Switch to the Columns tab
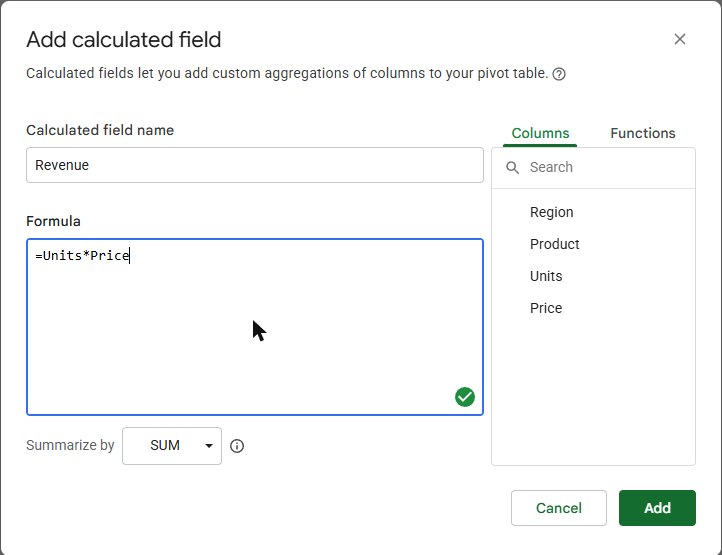The height and width of the screenshot is (555, 722). tap(540, 133)
